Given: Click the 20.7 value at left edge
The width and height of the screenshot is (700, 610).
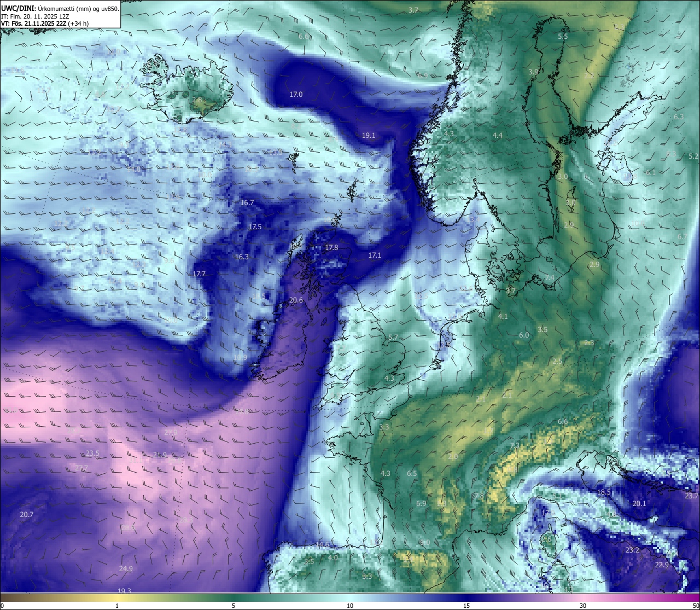Looking at the screenshot, I should click(x=26, y=515).
